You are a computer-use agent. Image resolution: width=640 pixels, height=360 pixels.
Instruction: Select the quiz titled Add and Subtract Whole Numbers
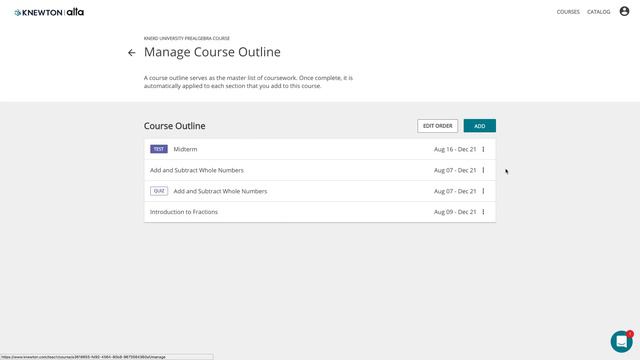(x=220, y=191)
